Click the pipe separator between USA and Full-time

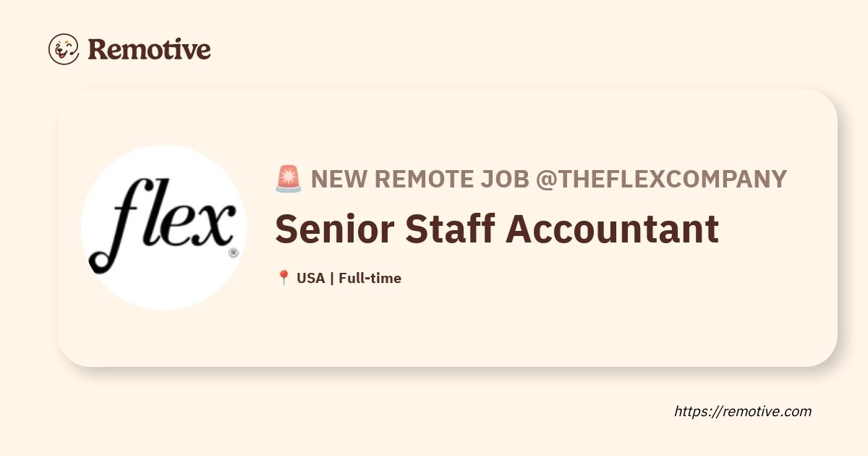coord(331,278)
